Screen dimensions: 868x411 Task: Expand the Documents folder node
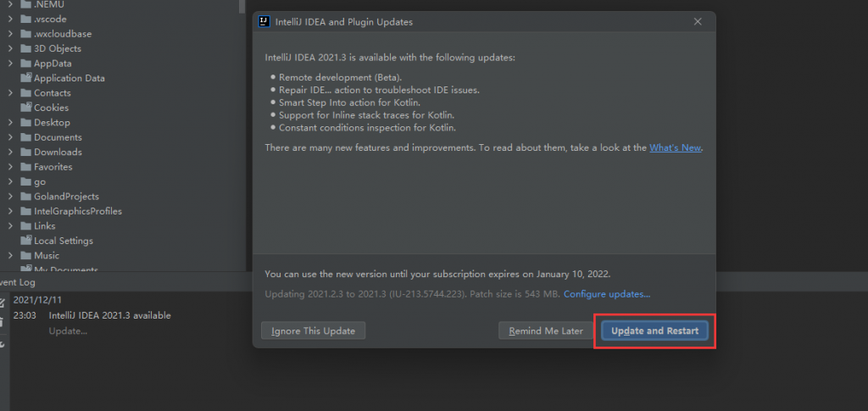click(10, 137)
